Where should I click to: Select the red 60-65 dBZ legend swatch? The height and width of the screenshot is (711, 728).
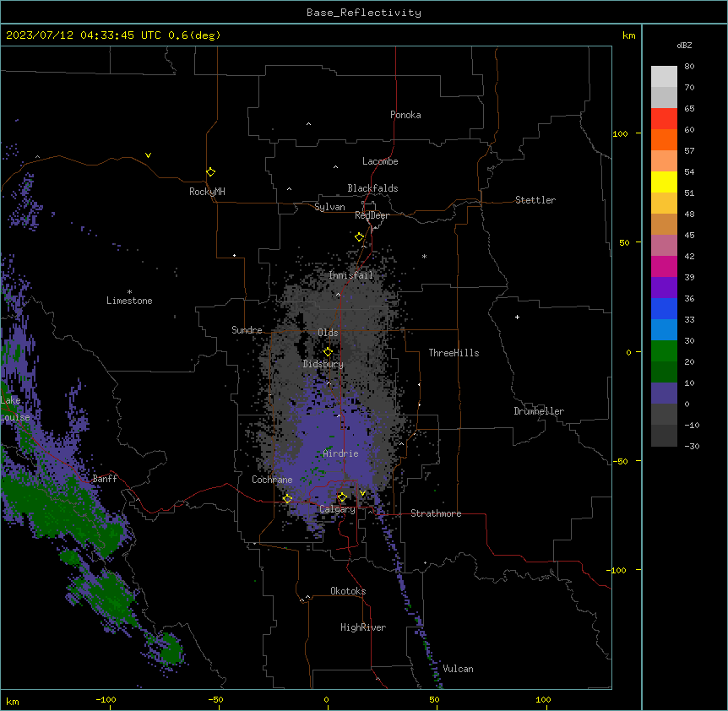click(x=664, y=119)
